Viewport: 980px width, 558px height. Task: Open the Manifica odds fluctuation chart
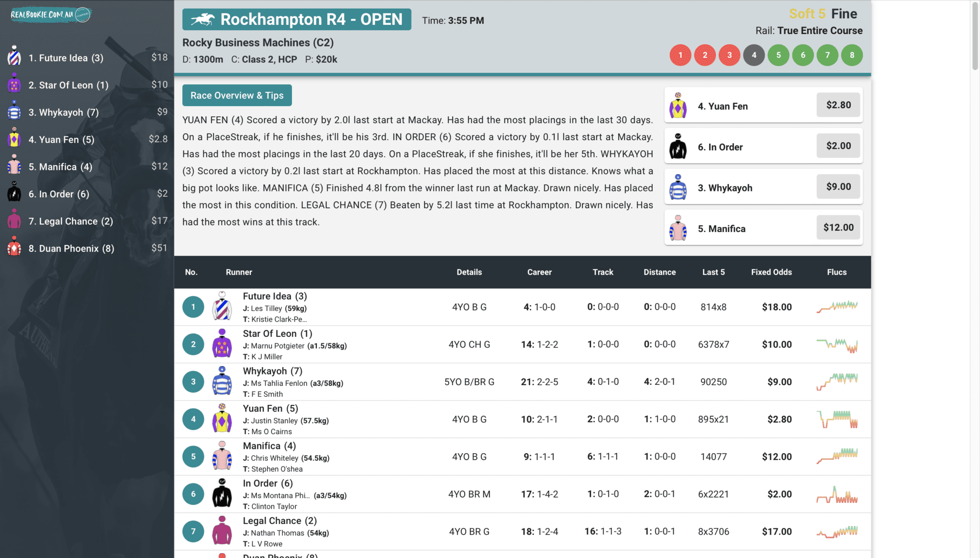click(837, 456)
